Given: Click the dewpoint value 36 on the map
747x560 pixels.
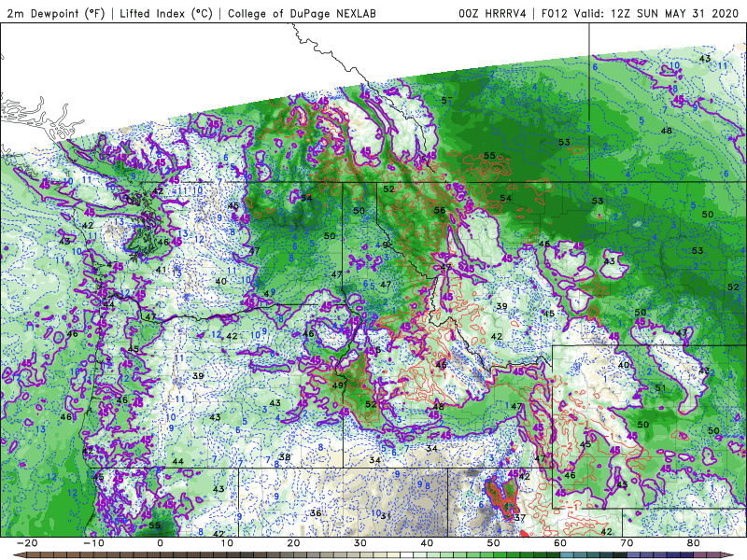Looking at the screenshot, I should click(x=316, y=512).
